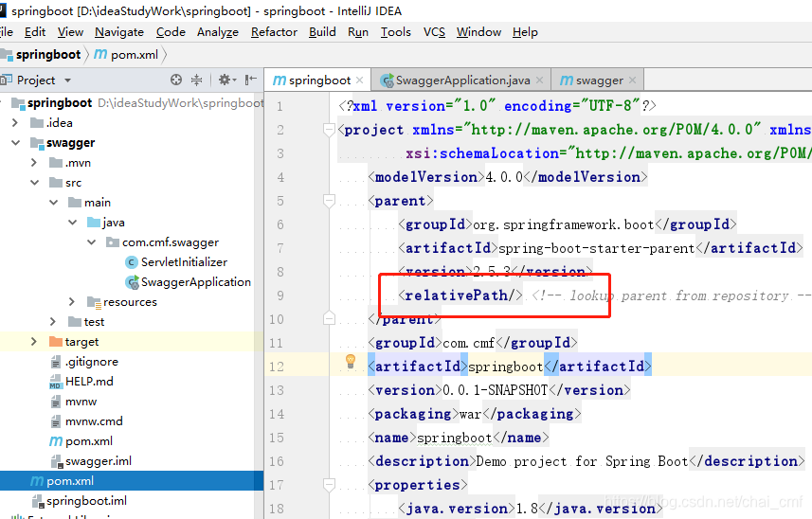This screenshot has height=519, width=812.
Task: Collapse the main folder
Action: [54, 203]
